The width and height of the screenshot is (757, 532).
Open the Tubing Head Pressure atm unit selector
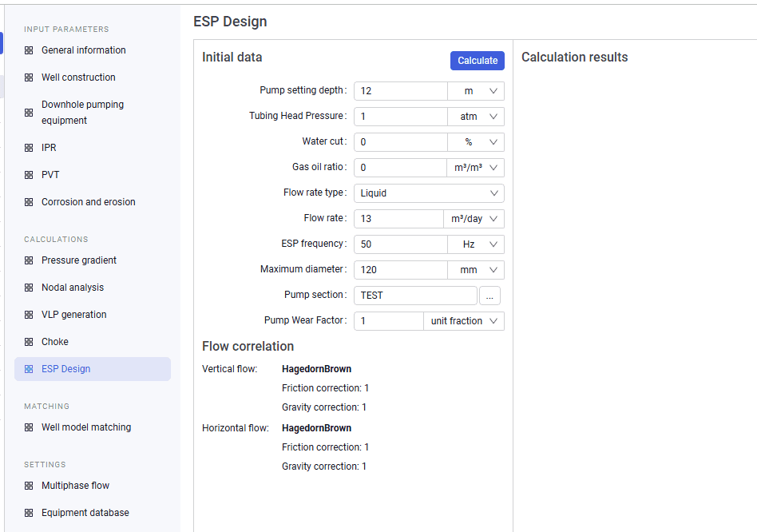tap(476, 117)
